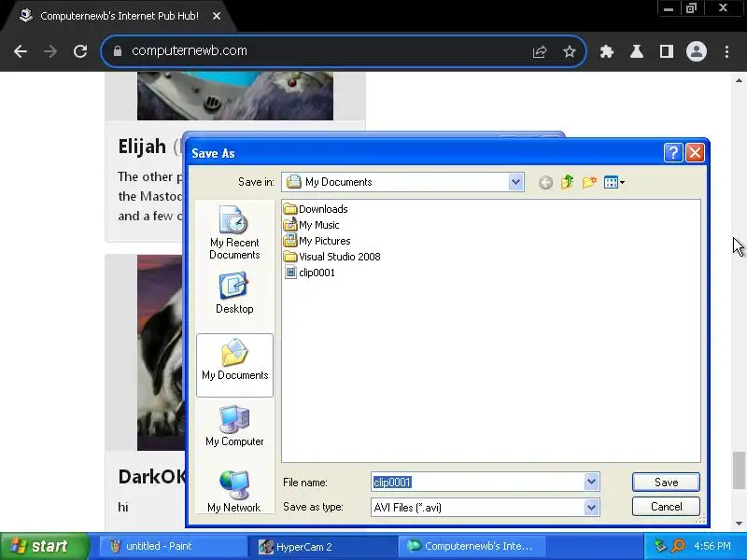
Task: Click the page scrollbar up arrow
Action: point(739,80)
